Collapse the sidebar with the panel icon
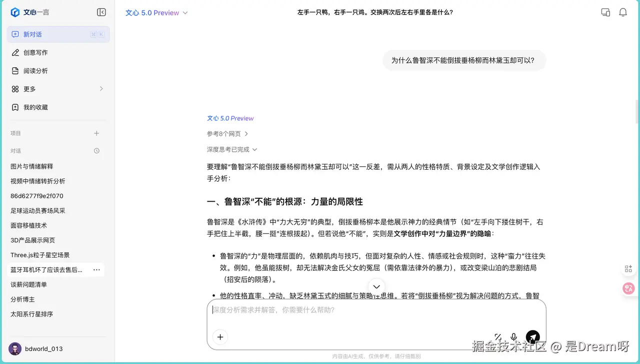 [x=101, y=12]
